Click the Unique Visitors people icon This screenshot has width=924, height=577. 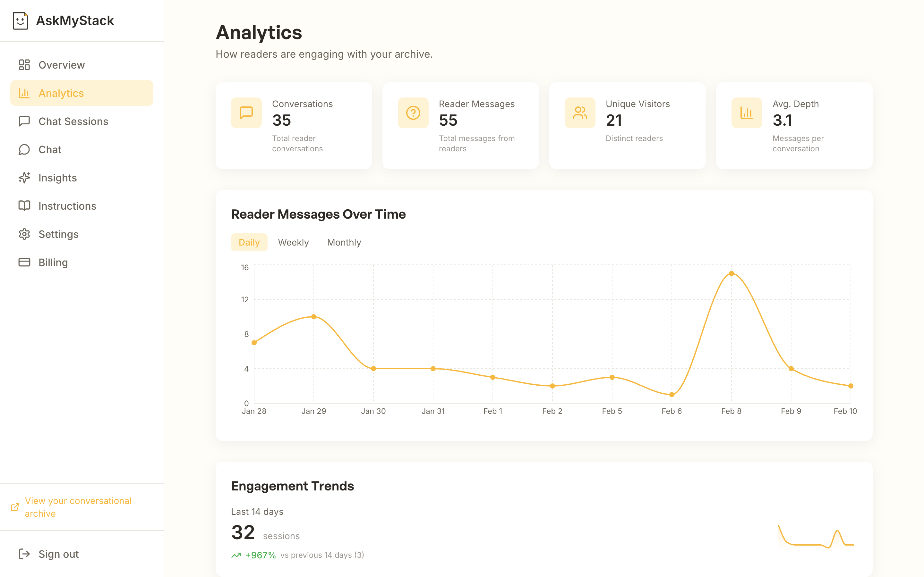coord(580,113)
